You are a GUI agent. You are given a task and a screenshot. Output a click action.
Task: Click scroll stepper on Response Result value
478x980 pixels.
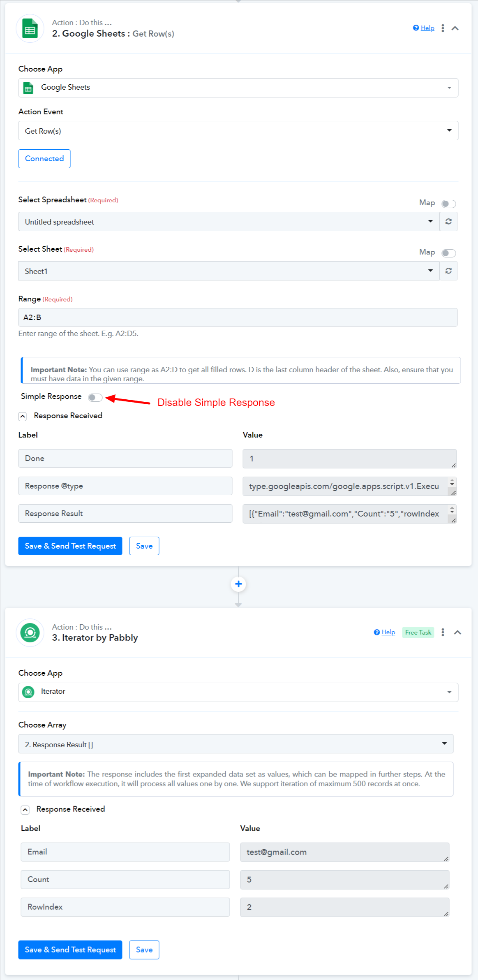pos(452,510)
